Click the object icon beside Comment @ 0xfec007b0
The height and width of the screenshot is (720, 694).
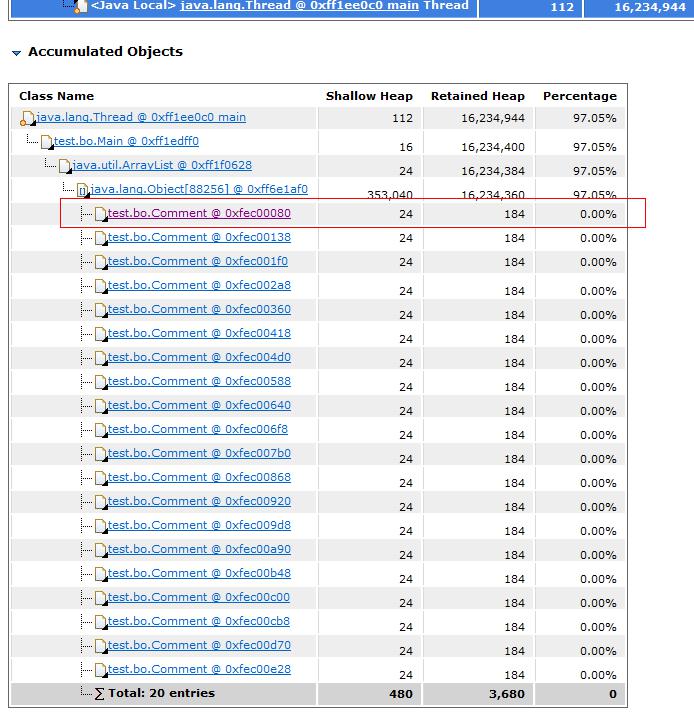click(x=101, y=454)
